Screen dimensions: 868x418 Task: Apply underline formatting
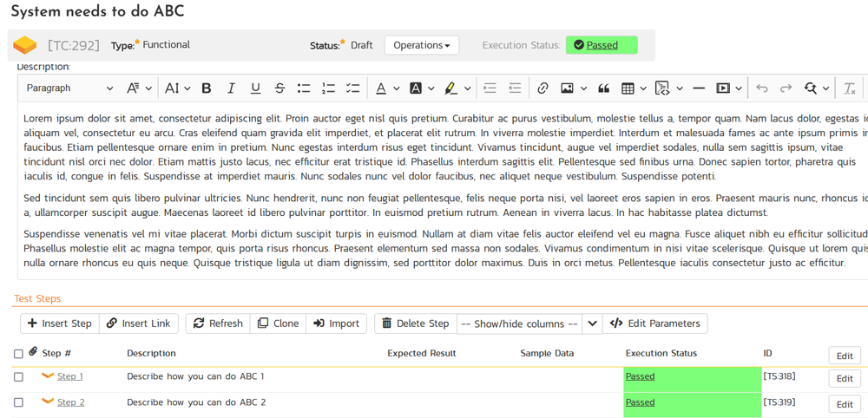point(255,88)
